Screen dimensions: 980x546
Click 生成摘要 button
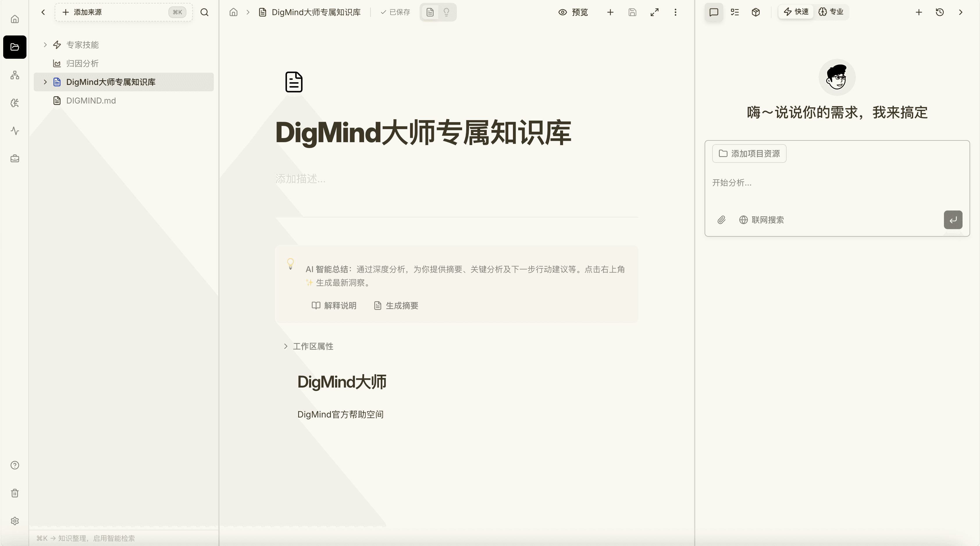[x=396, y=305]
